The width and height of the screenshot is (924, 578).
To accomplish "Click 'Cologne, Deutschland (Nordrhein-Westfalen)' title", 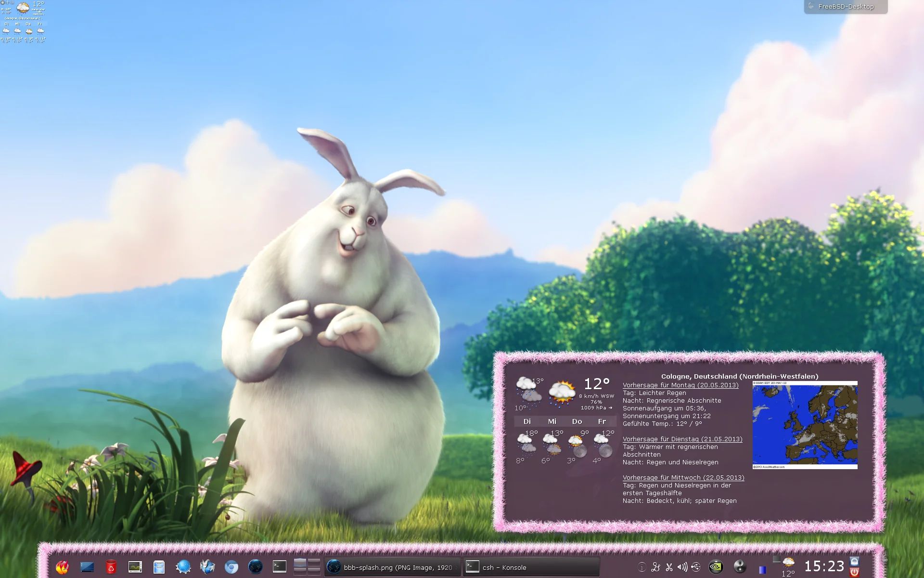I will tap(740, 377).
